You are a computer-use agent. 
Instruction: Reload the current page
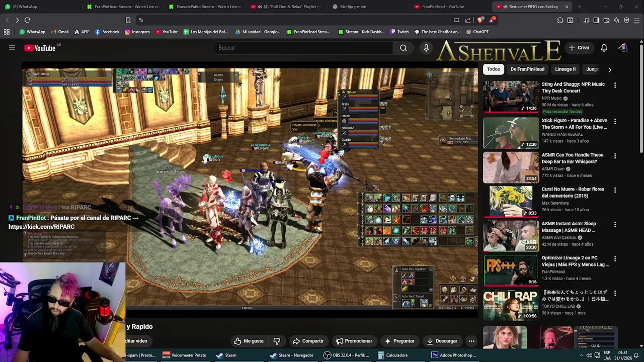coord(27,20)
